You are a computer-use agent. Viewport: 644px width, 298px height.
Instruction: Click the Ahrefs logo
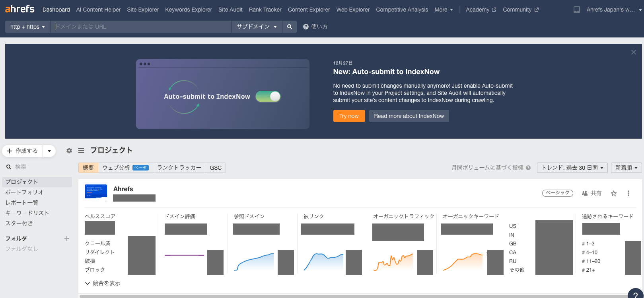click(20, 9)
